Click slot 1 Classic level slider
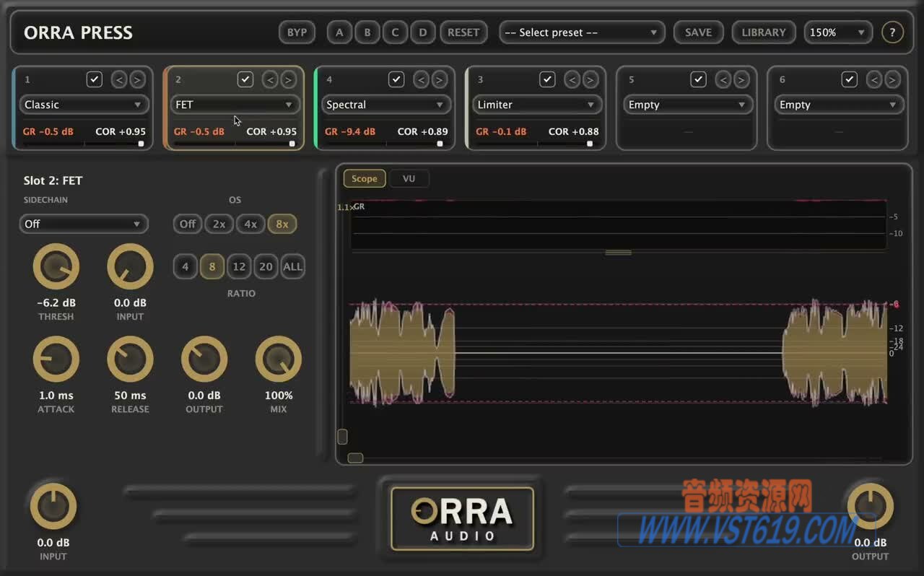 84,144
